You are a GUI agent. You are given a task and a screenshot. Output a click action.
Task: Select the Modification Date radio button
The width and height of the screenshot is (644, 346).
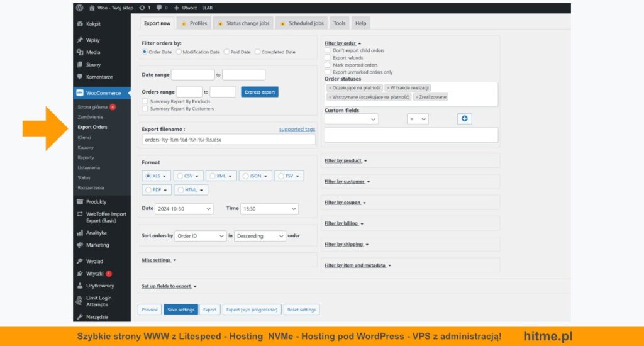click(179, 52)
